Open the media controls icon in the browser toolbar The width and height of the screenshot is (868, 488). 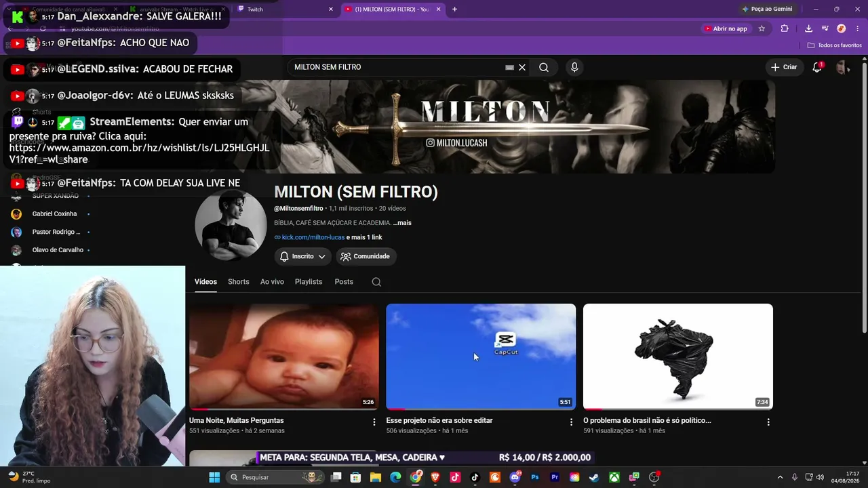point(825,28)
